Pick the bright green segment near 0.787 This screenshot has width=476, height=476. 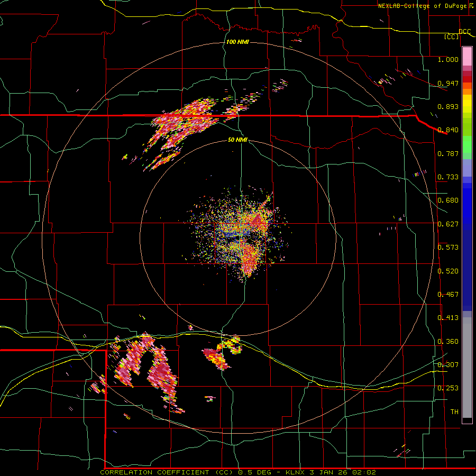click(x=467, y=144)
